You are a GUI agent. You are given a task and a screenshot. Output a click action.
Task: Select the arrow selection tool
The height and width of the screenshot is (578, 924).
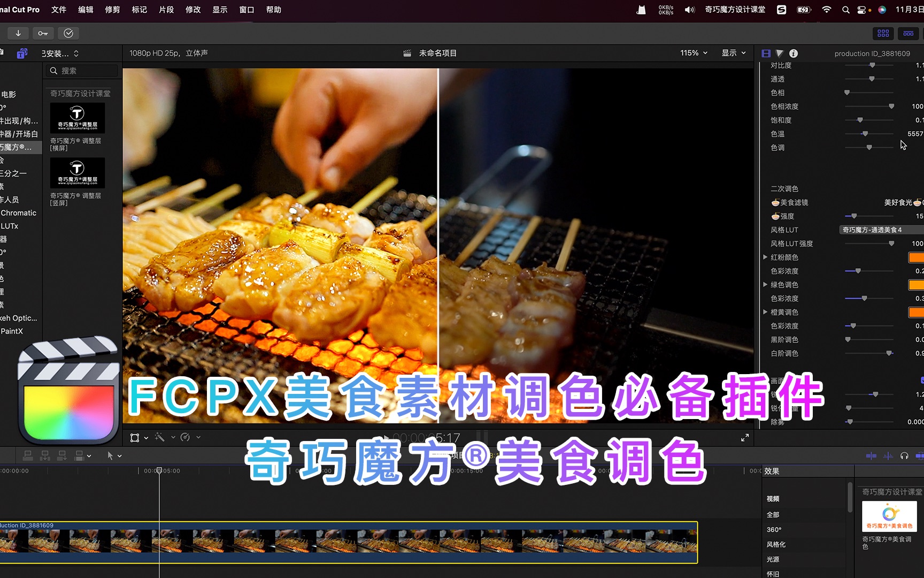coord(110,455)
